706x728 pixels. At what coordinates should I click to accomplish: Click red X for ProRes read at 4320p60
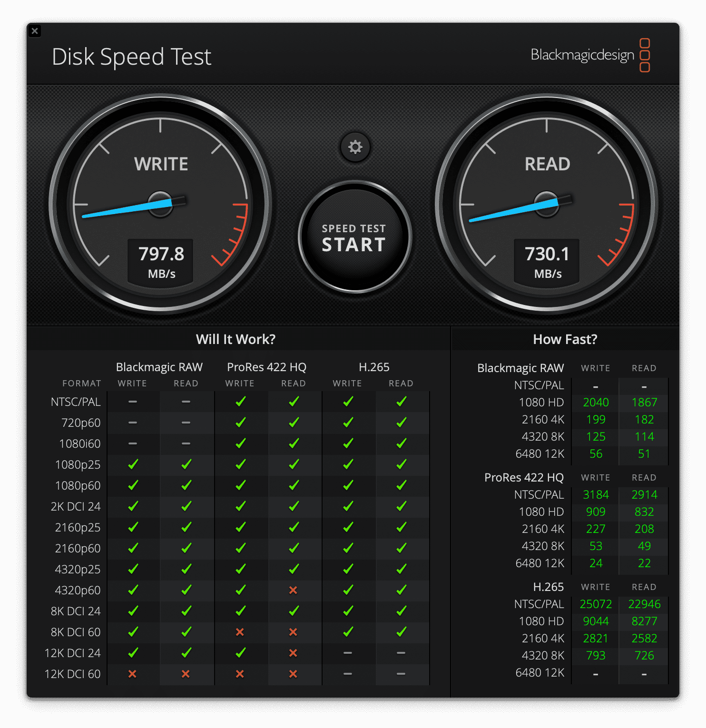(293, 590)
